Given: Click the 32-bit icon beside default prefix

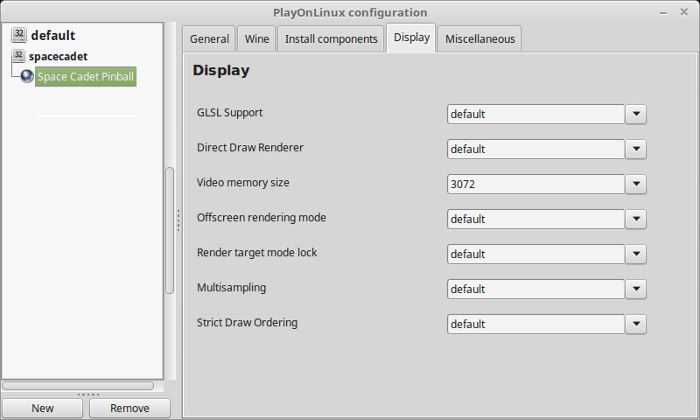Looking at the screenshot, I should tap(19, 35).
